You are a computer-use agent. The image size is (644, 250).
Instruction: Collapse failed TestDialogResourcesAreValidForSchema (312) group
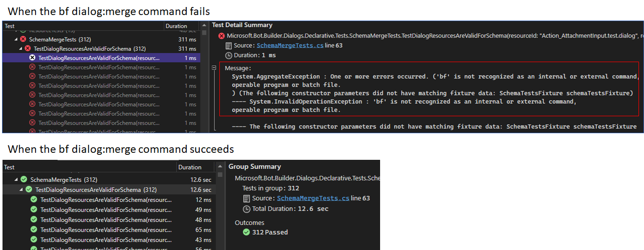coord(21,49)
